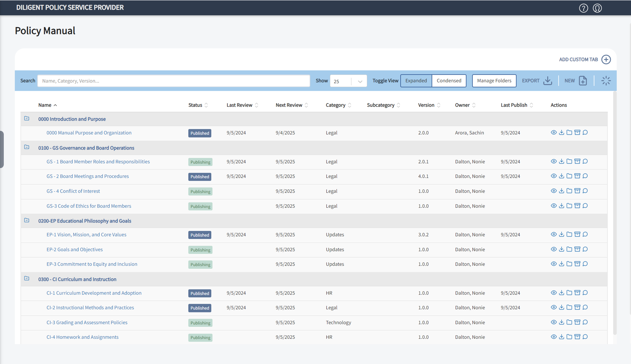The height and width of the screenshot is (364, 631).
Task: Sort by Subcategory column header
Action: (383, 105)
